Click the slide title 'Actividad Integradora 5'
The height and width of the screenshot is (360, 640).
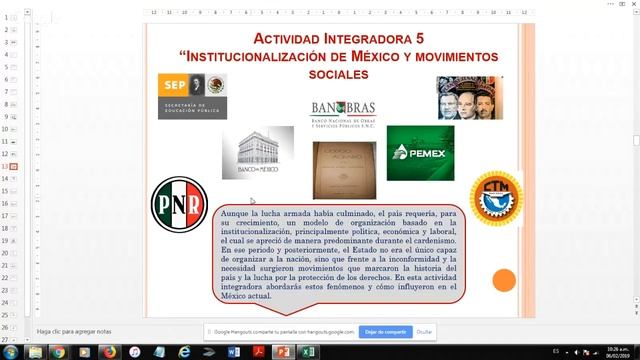pos(338,39)
